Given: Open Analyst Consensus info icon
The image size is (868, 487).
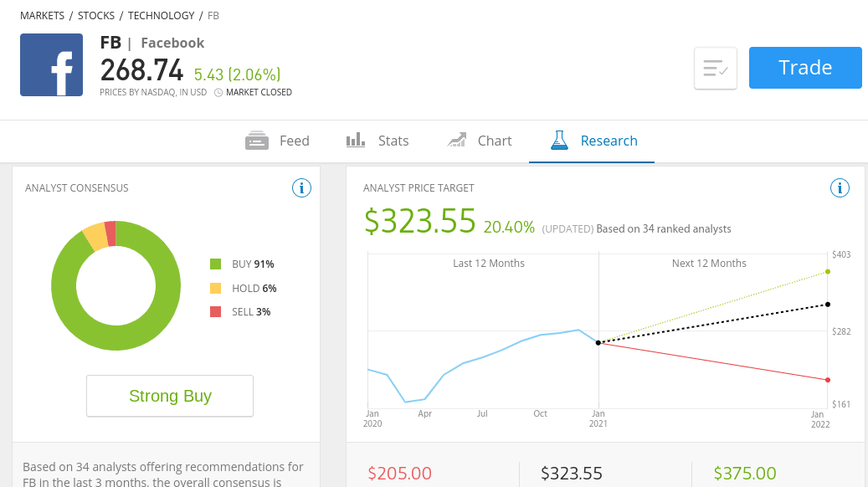Looking at the screenshot, I should [301, 188].
